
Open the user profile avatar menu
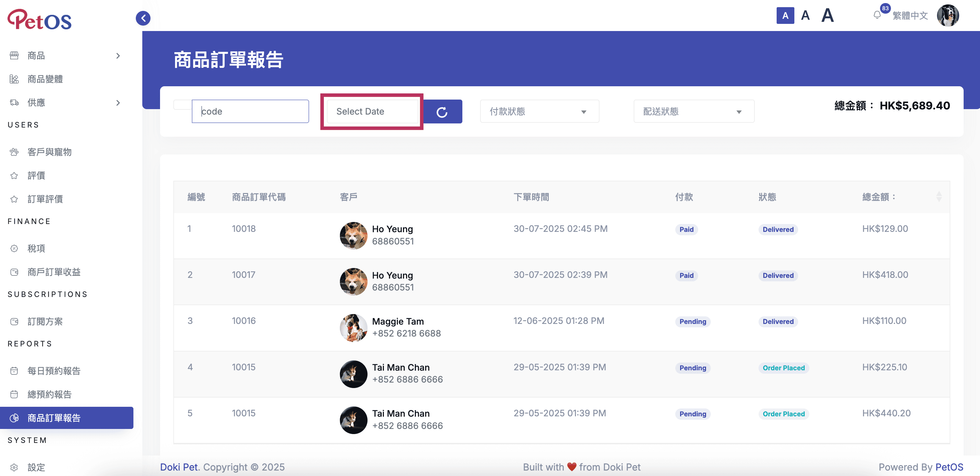[x=948, y=15]
